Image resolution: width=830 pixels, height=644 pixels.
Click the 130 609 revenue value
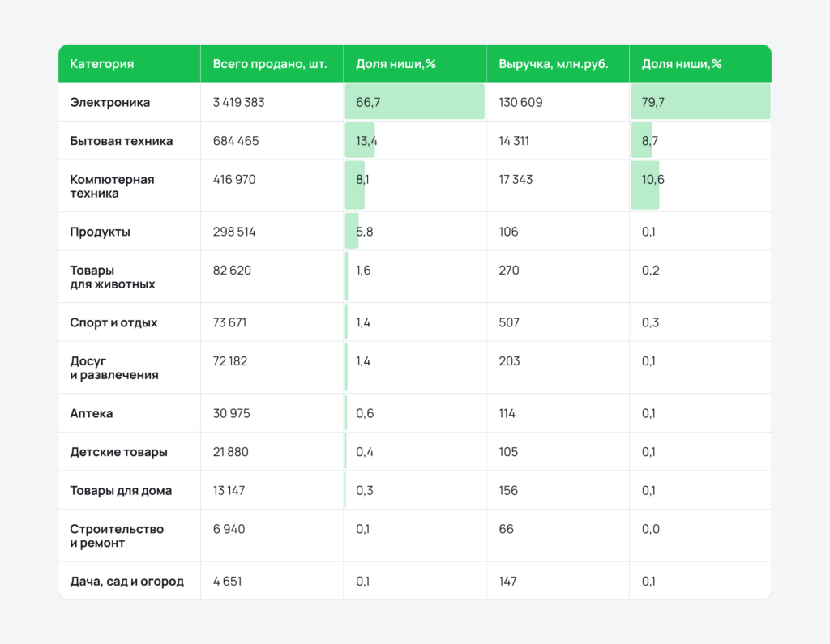coord(520,103)
